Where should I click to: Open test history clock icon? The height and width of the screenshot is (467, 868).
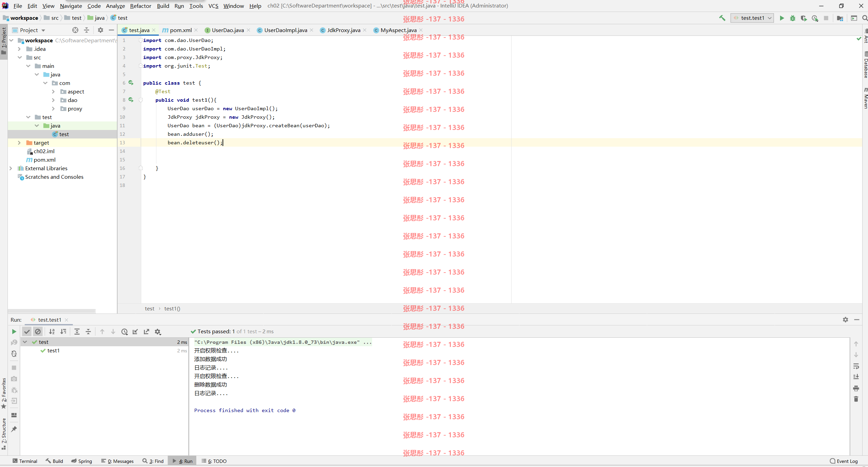[124, 332]
